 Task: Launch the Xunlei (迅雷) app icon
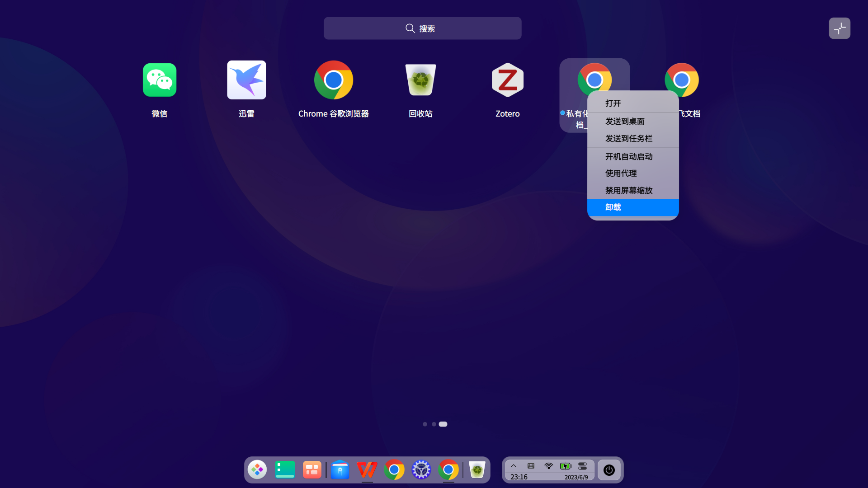coord(246,80)
